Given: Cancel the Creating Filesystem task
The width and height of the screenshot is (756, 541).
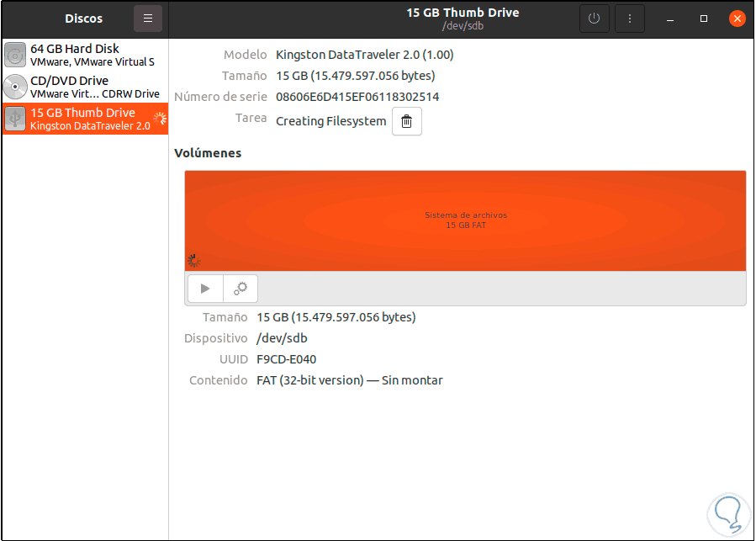Looking at the screenshot, I should coord(406,121).
